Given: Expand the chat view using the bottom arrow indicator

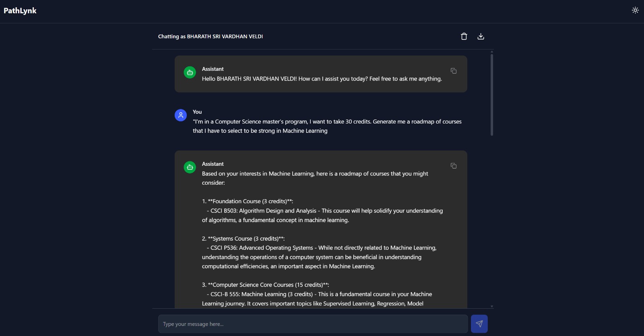Looking at the screenshot, I should pyautogui.click(x=491, y=306).
